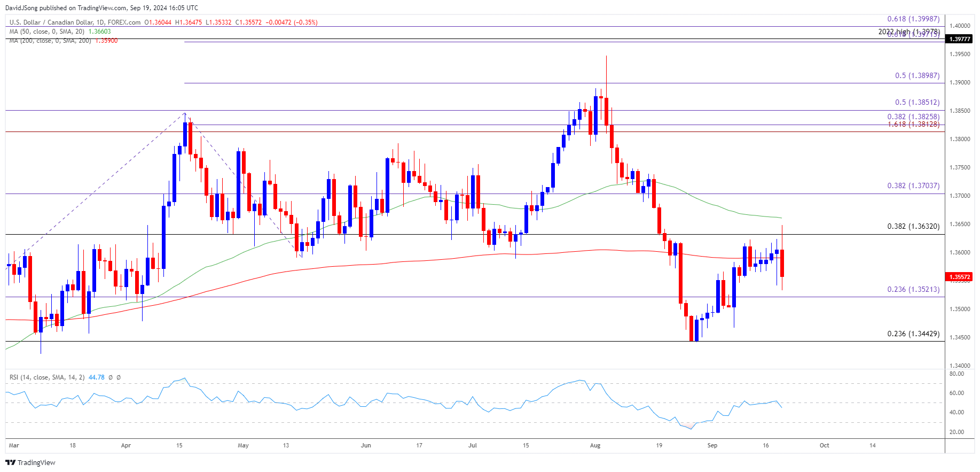Image resolution: width=980 pixels, height=472 pixels.
Task: Select the U.S. Dollar / Canadian Dollar symbol title
Action: coord(51,22)
